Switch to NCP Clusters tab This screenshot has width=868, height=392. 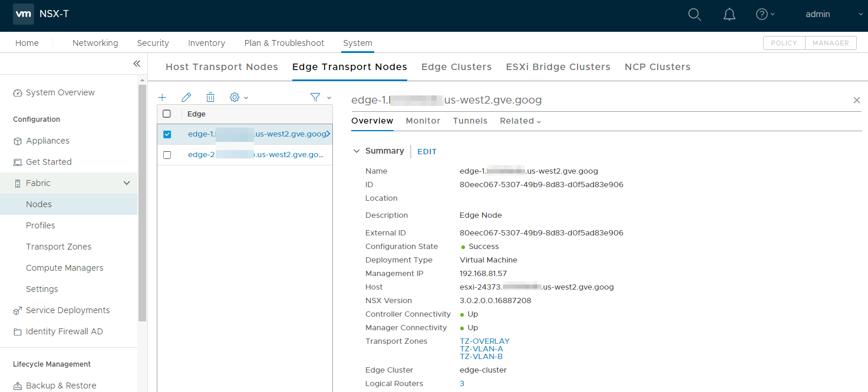pos(658,67)
